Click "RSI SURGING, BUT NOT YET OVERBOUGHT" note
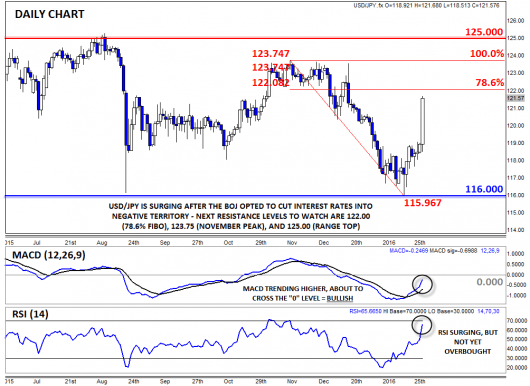The width and height of the screenshot is (530, 386). tap(468, 342)
